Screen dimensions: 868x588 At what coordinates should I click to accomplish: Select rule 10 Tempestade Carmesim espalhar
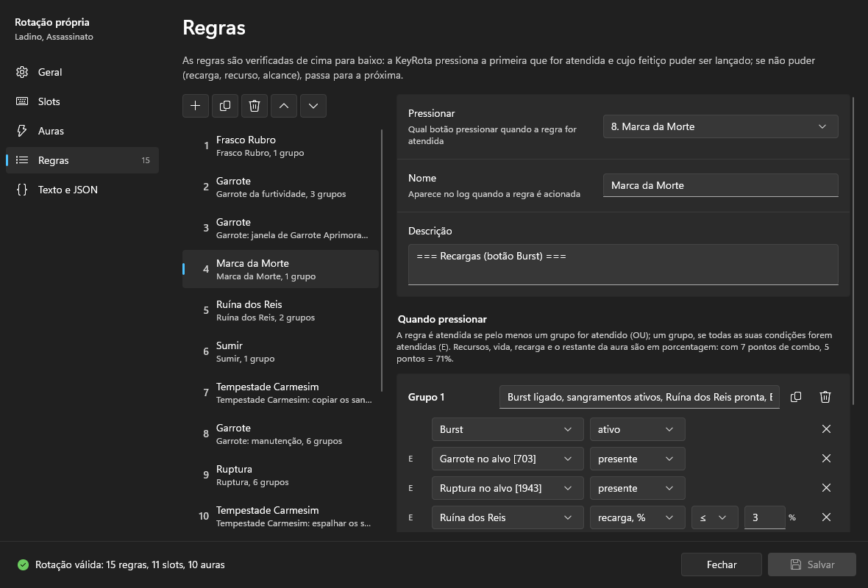pos(281,516)
